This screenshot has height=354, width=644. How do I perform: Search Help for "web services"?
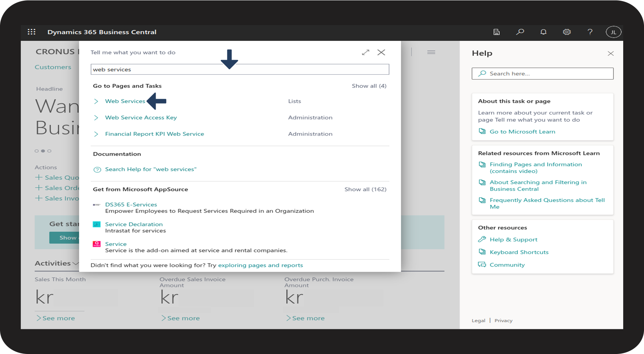(151, 169)
